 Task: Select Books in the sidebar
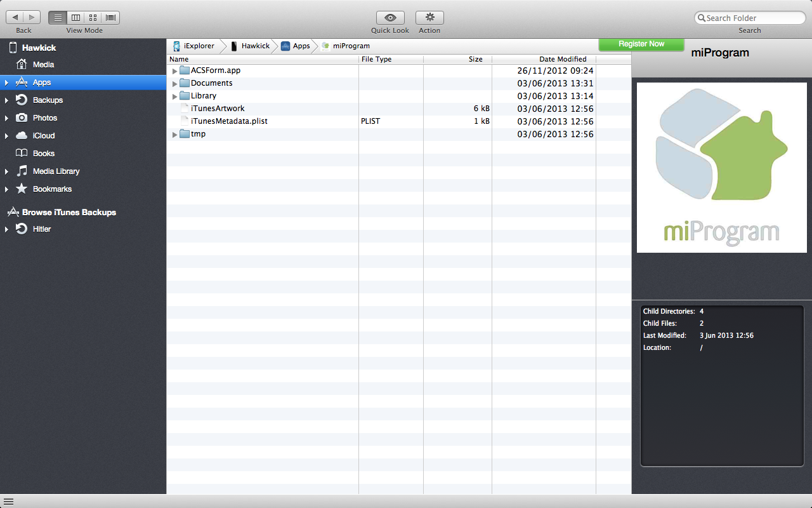point(44,154)
